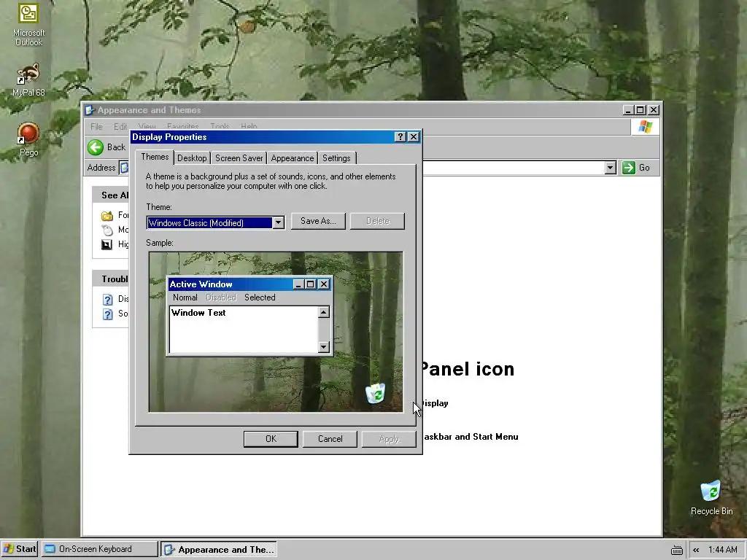The height and width of the screenshot is (560, 747).
Task: Click the system clock showing 1:44 AM
Action: pos(723,550)
